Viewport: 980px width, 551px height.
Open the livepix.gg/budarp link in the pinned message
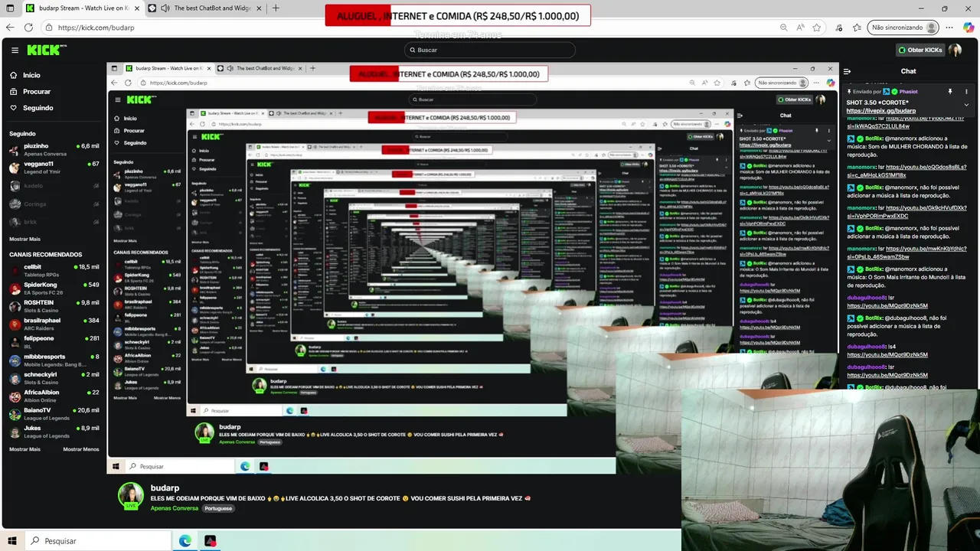(x=881, y=111)
